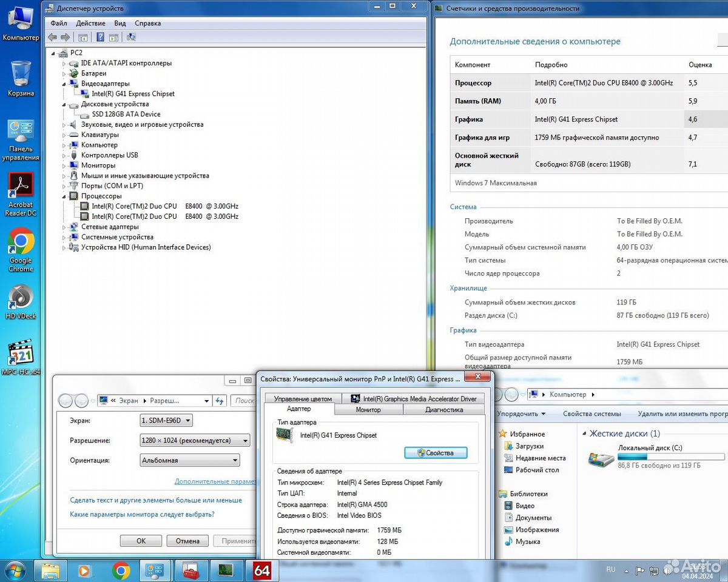This screenshot has width=728, height=582.
Task: Click Свойства системы in Explorer toolbar
Action: (591, 413)
